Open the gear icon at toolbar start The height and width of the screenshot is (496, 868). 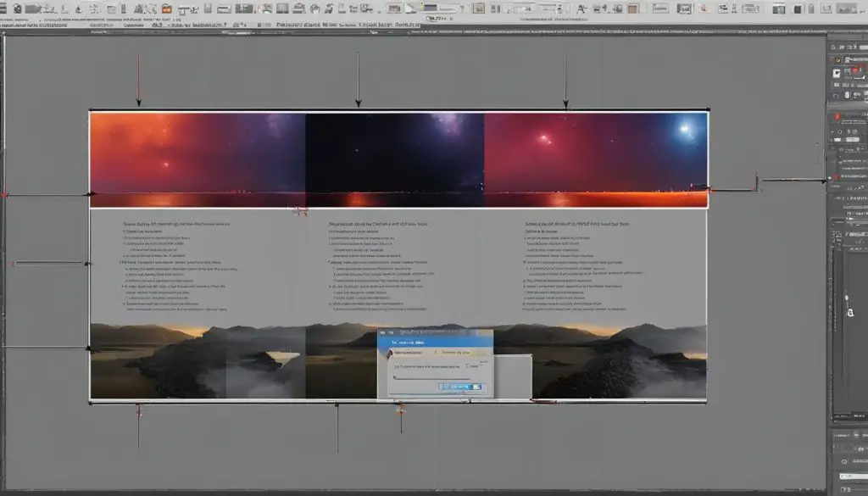(17, 8)
